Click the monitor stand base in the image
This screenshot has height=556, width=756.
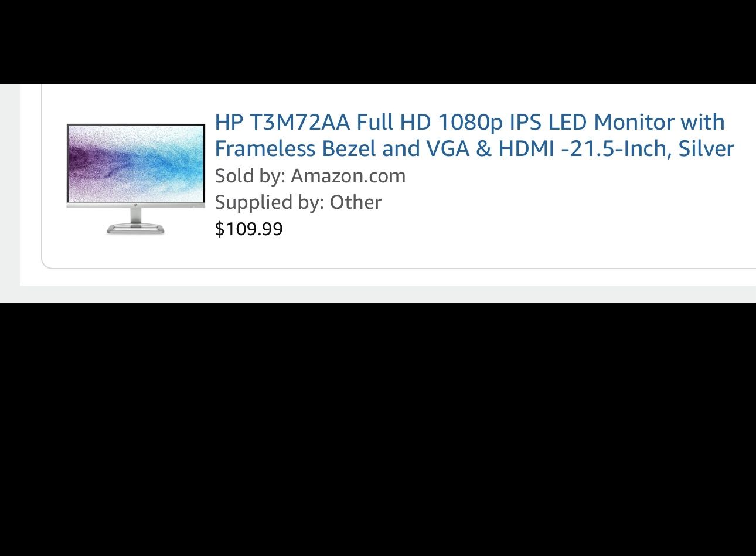[135, 228]
